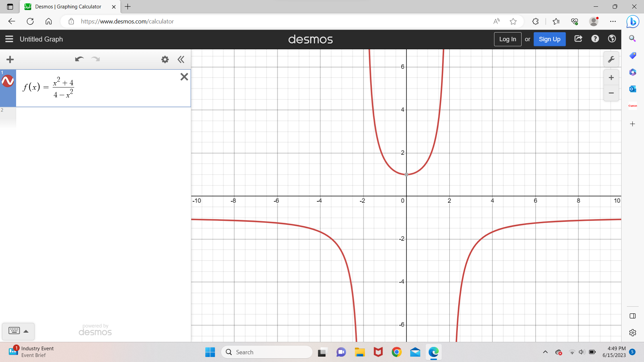Click the Sign Up button
The width and height of the screenshot is (644, 362).
549,39
